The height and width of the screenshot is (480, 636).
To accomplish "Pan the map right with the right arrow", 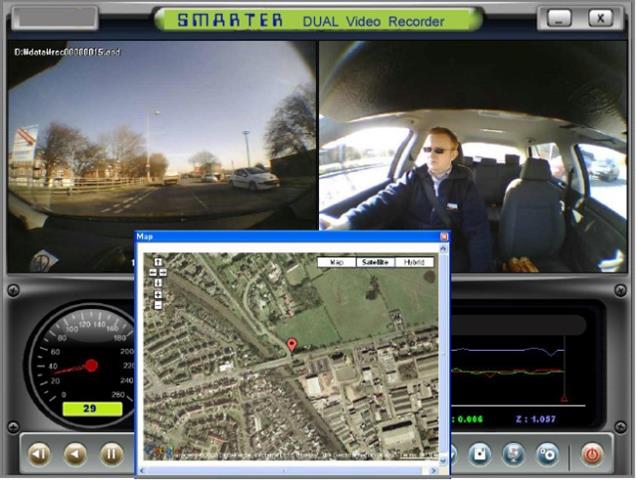I will [x=163, y=272].
